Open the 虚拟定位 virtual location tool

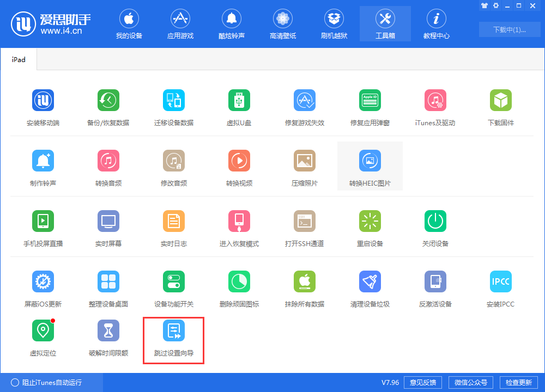tap(43, 335)
